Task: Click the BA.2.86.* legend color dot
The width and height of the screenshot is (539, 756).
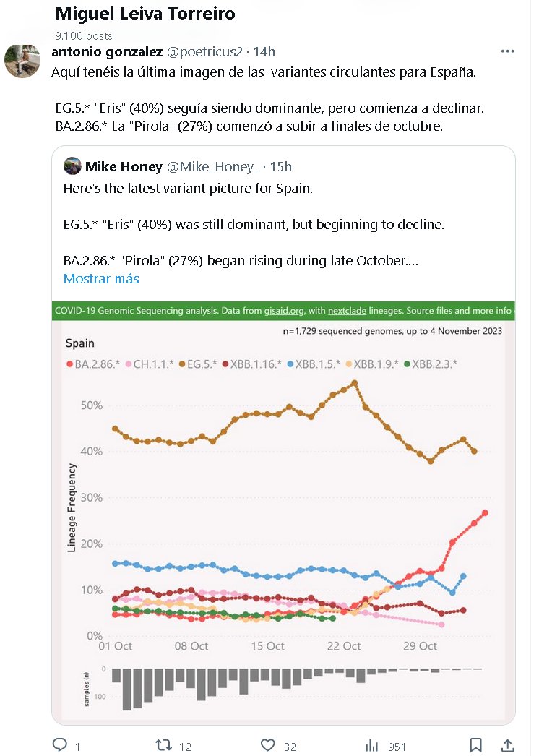Action: (69, 364)
